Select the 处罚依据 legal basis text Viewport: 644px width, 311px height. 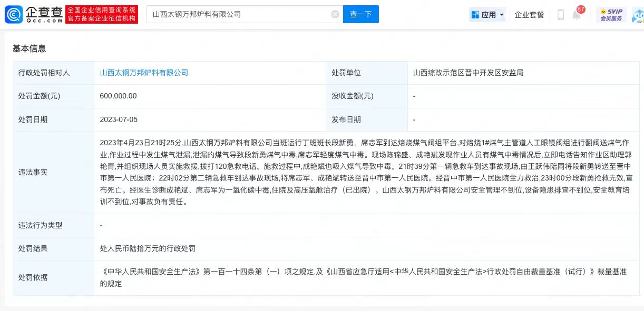click(363, 277)
